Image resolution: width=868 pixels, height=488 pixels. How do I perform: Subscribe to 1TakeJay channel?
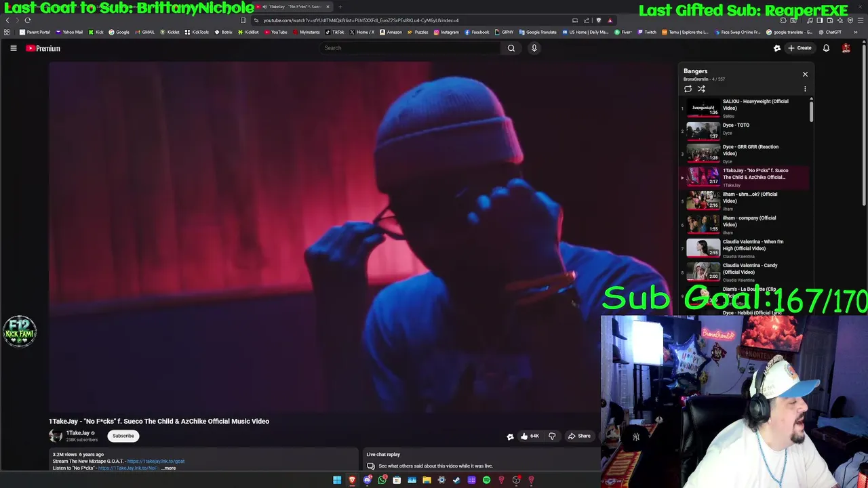click(x=123, y=436)
